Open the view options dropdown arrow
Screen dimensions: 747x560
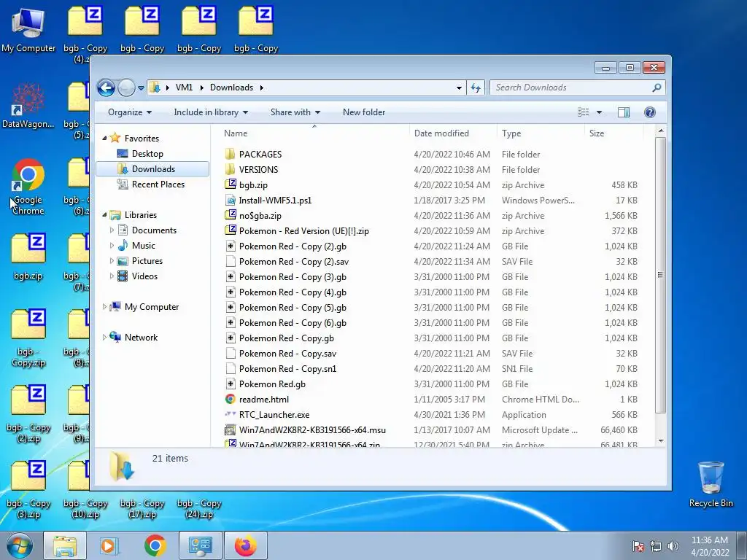point(599,112)
